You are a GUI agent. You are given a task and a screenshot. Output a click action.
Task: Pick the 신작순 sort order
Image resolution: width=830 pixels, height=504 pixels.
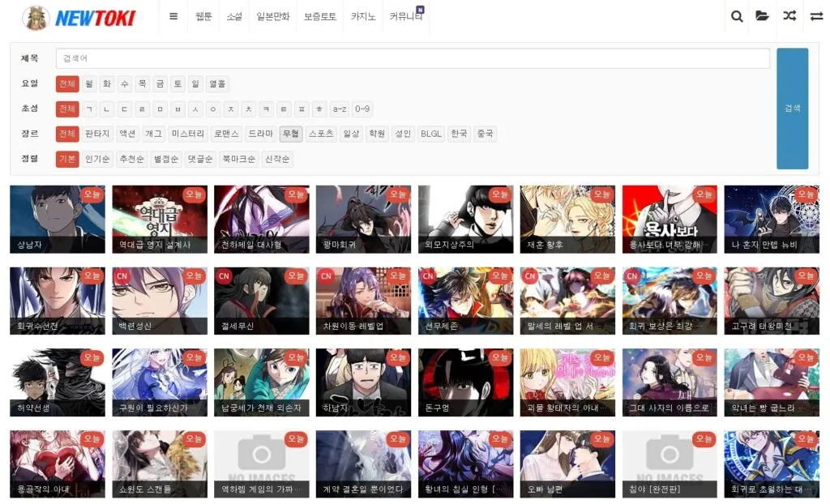(277, 159)
